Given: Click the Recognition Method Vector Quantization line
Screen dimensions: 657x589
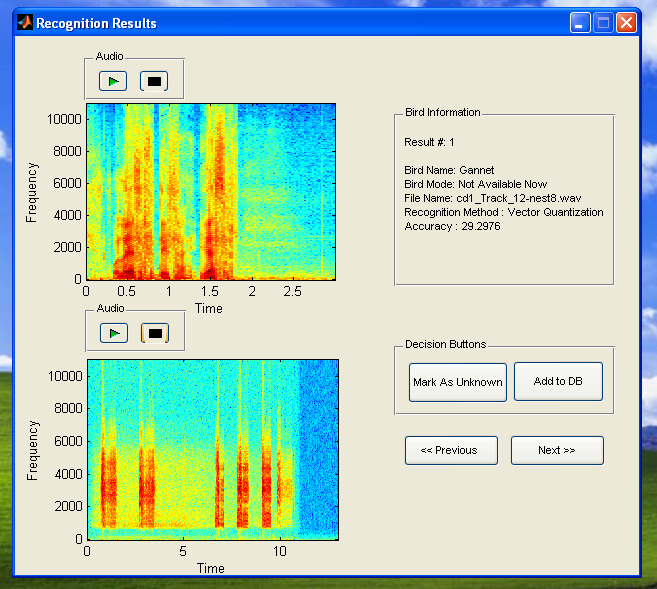Looking at the screenshot, I should pos(503,212).
